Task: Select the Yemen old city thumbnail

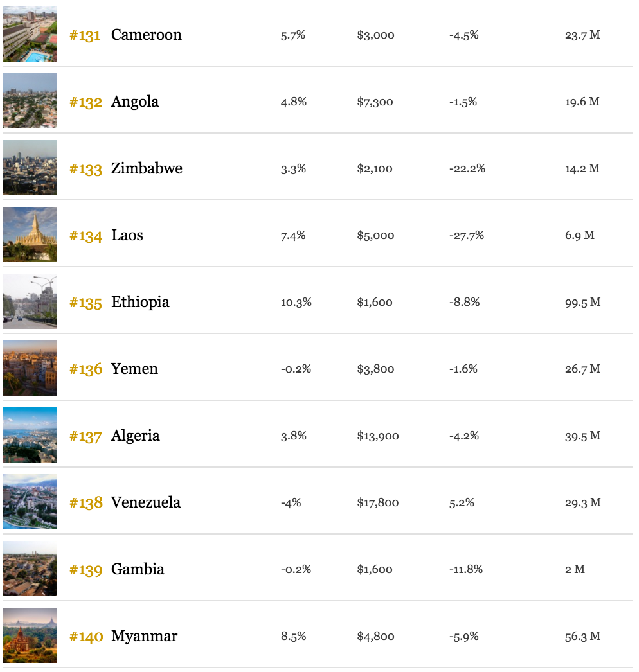Action: [x=30, y=368]
